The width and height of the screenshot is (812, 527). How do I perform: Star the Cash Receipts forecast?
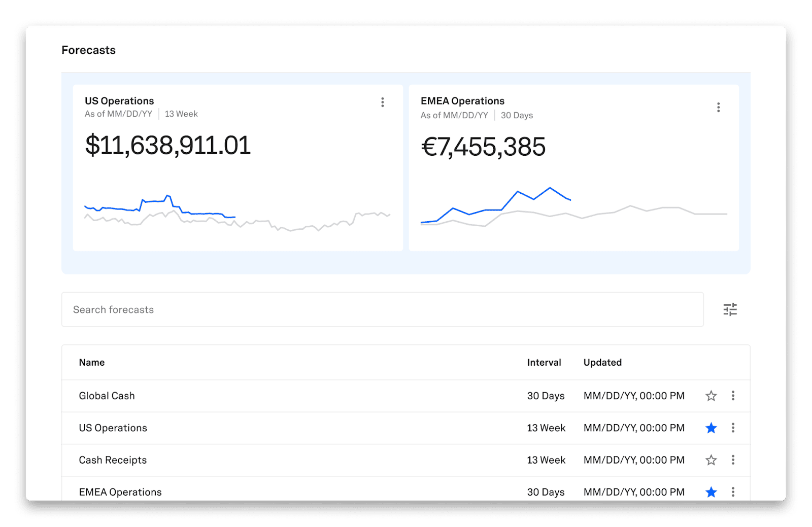[711, 460]
